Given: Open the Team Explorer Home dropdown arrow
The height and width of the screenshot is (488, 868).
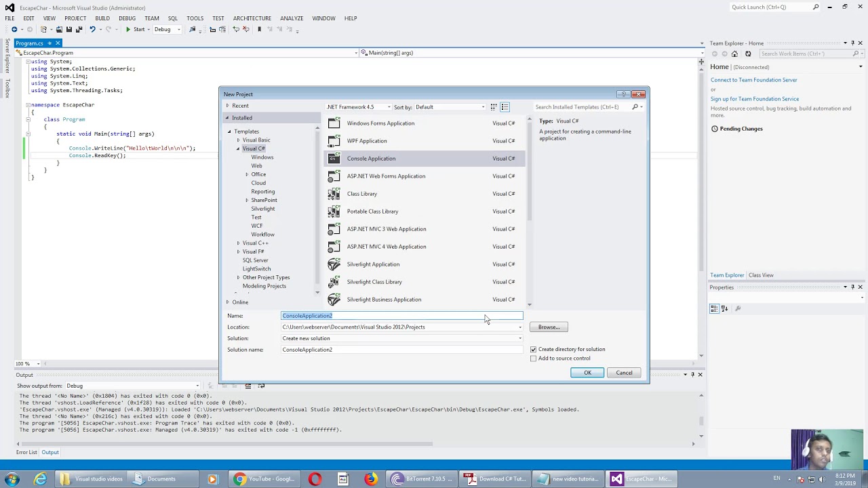Looking at the screenshot, I should pyautogui.click(x=861, y=67).
